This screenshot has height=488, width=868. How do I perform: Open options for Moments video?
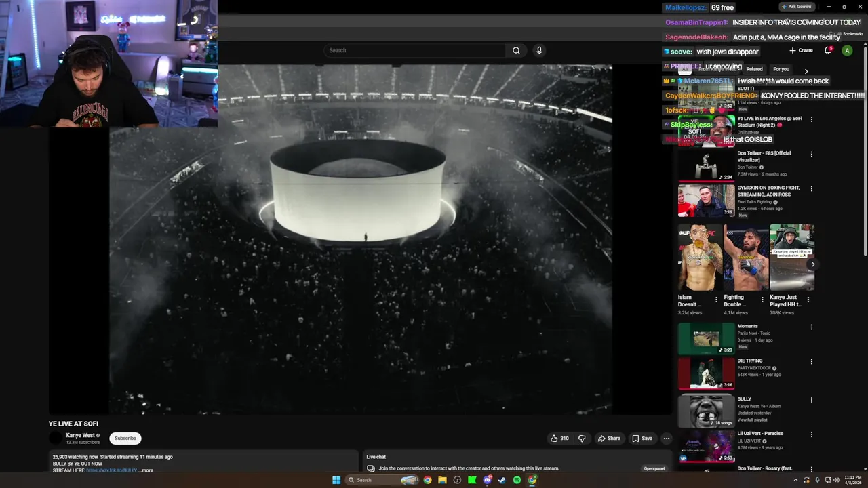(812, 327)
